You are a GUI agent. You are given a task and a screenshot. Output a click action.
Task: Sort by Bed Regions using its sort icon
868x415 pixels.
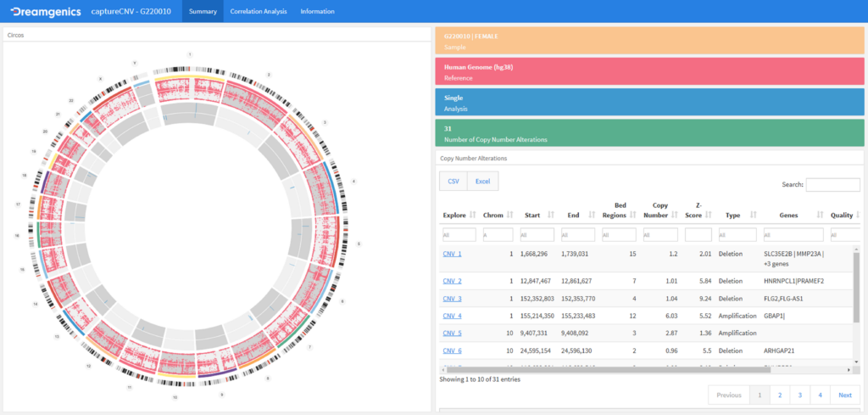pos(634,215)
